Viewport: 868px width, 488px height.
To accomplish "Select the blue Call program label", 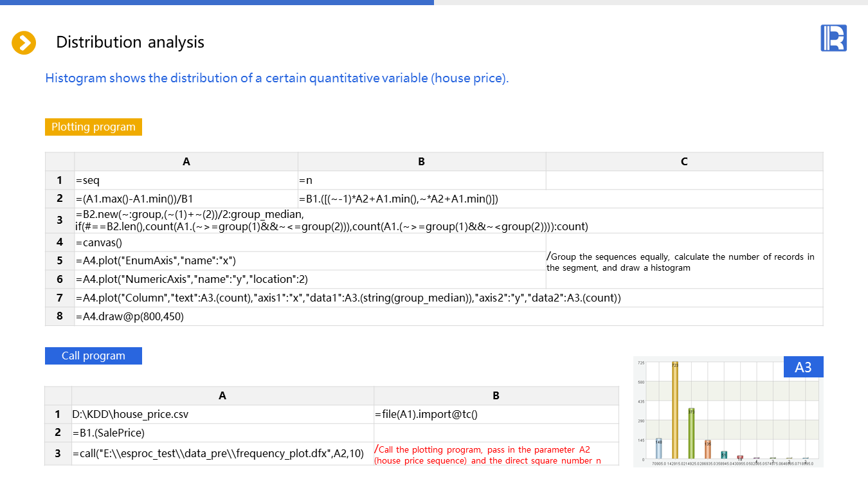I will tap(93, 356).
